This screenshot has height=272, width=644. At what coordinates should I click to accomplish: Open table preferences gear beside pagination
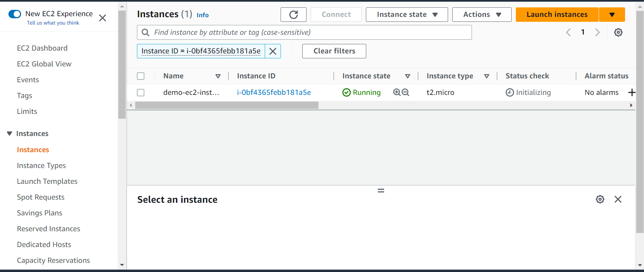pyautogui.click(x=618, y=32)
